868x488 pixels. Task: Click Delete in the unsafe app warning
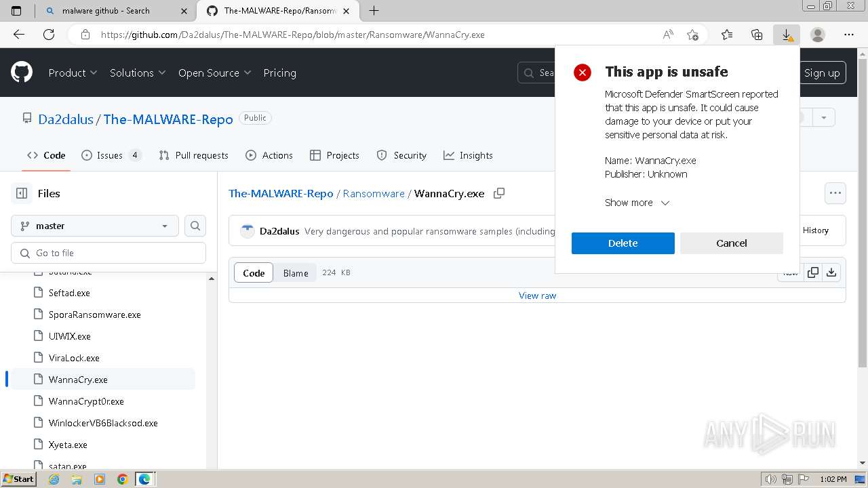[x=623, y=243]
